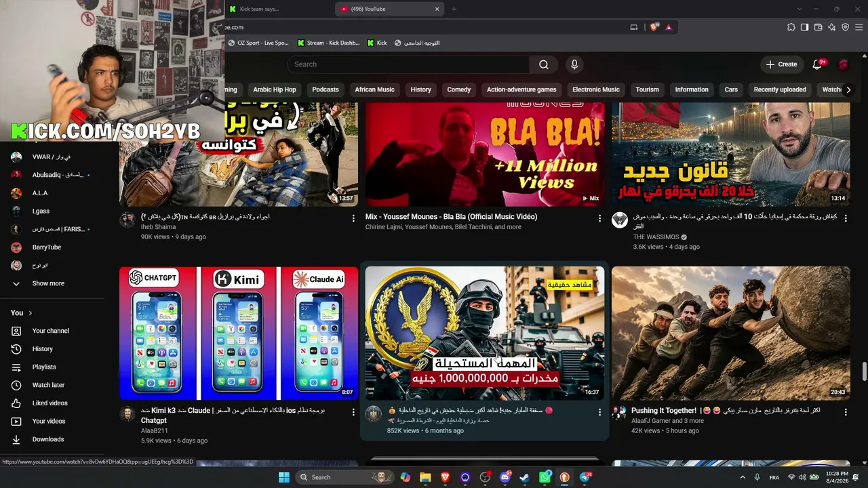Screen dimensions: 868x488
Task: Show hidden system tray icons chevron
Action: (743, 477)
